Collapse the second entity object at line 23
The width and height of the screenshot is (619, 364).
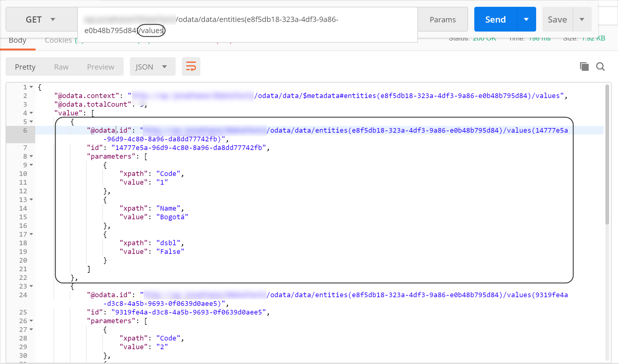(31, 286)
